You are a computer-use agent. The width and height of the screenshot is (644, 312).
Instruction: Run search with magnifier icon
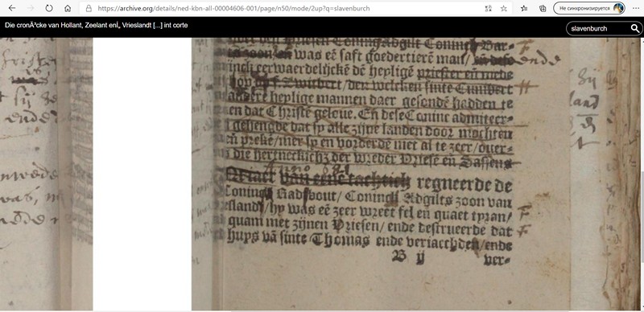634,28
